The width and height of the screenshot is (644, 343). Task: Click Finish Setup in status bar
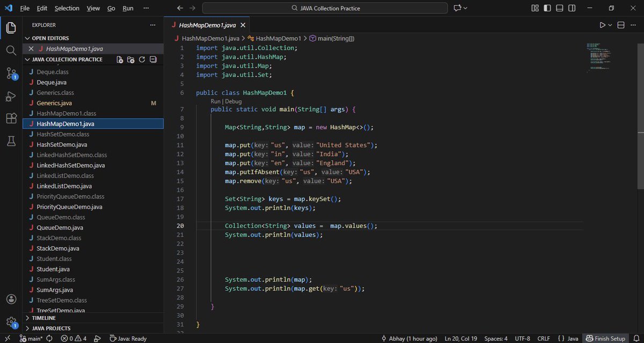point(605,339)
